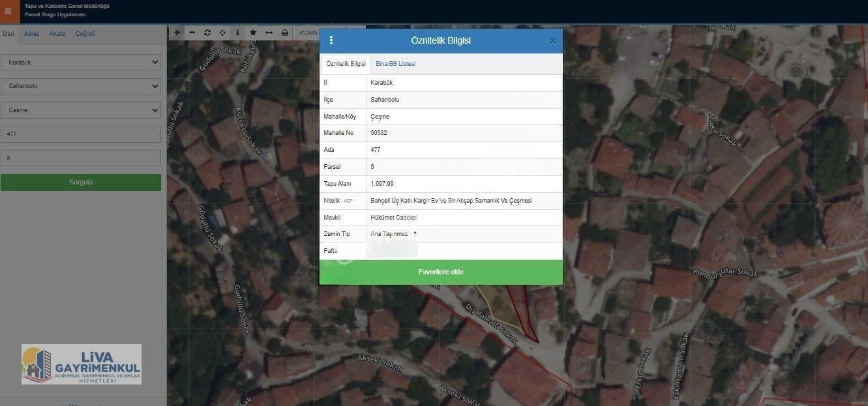The image size is (868, 406).
Task: Select the info query tool
Action: pos(237,33)
